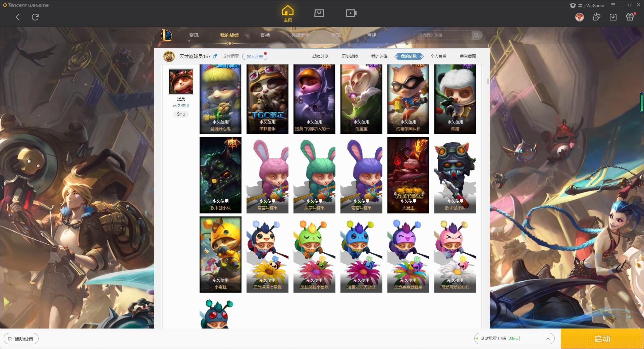Open the download manager icon
The width and height of the screenshot is (644, 349).
(613, 17)
